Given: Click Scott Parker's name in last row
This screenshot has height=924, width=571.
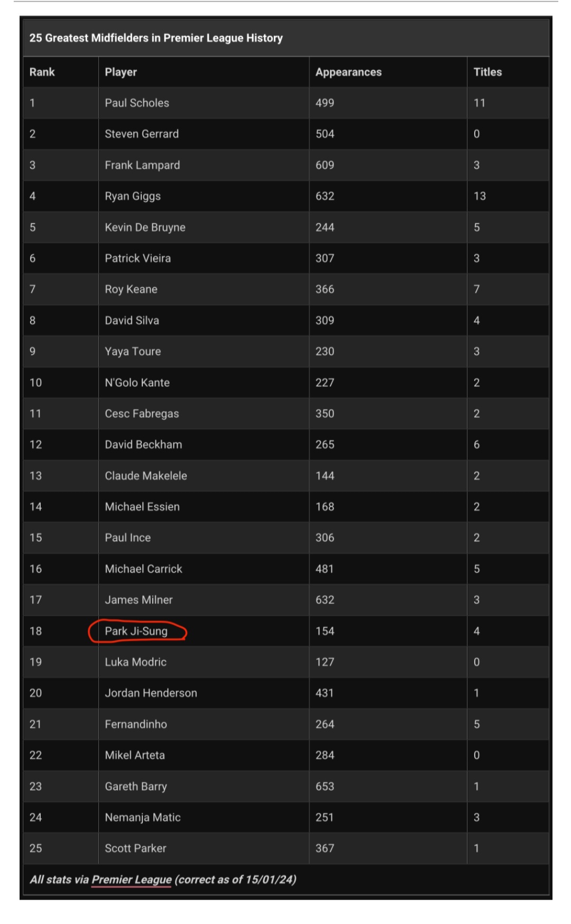Looking at the screenshot, I should (x=135, y=848).
